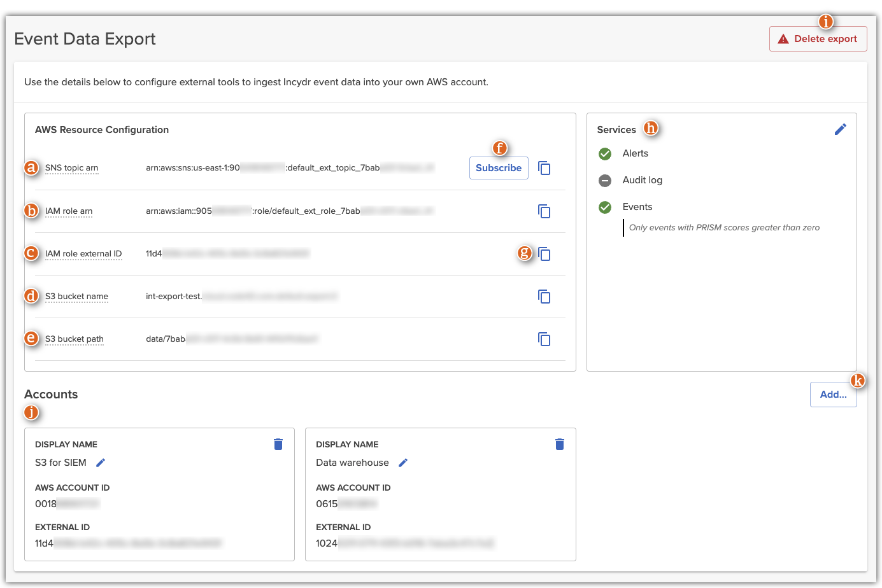Copy the IAM role arn value

click(544, 211)
